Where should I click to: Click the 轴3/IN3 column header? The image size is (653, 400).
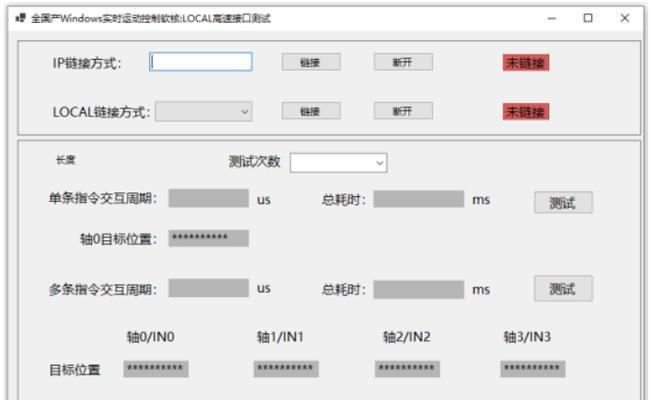point(527,337)
